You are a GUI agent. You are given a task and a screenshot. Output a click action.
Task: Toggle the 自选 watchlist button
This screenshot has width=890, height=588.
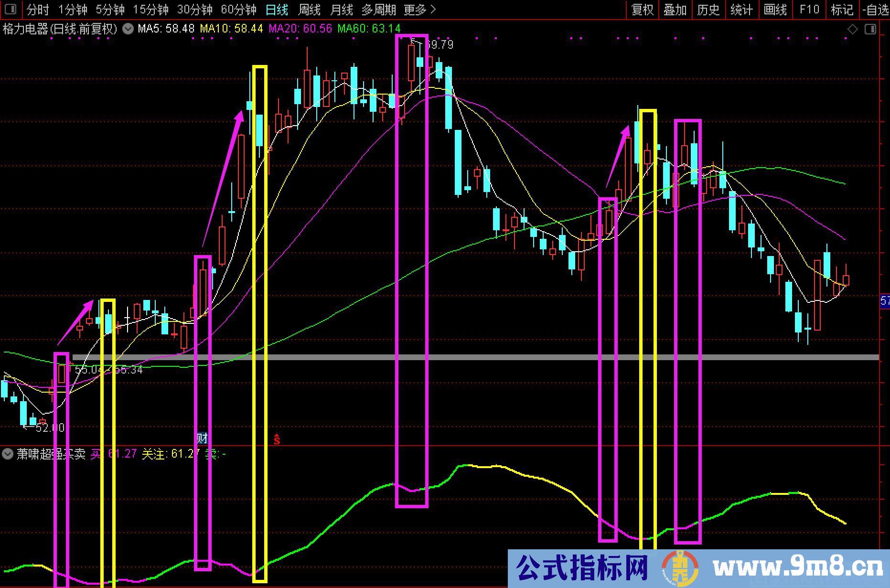pyautogui.click(x=875, y=10)
